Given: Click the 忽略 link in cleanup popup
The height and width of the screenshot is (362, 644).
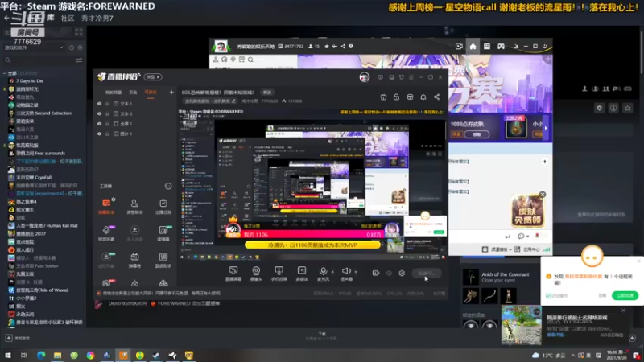Looking at the screenshot, I should coord(601,295).
